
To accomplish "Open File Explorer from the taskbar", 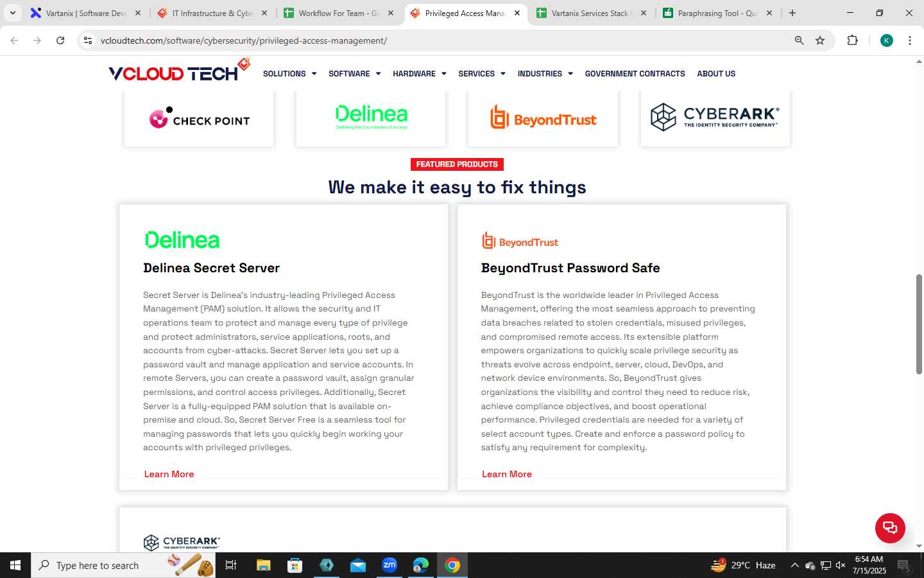I will (263, 565).
